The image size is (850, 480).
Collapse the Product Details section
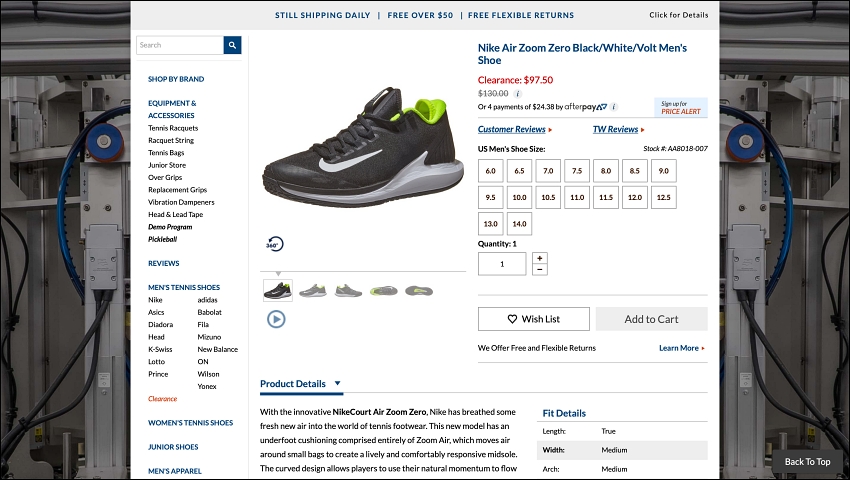click(301, 383)
